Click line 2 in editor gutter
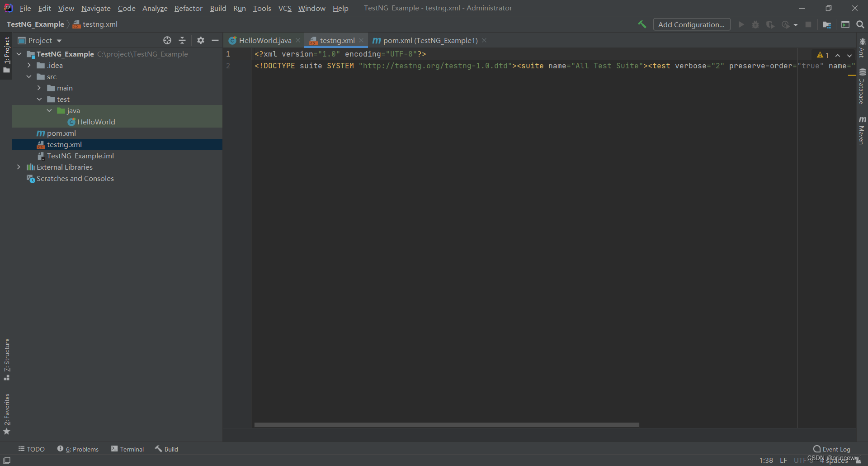Image resolution: width=868 pixels, height=466 pixels. coord(228,66)
